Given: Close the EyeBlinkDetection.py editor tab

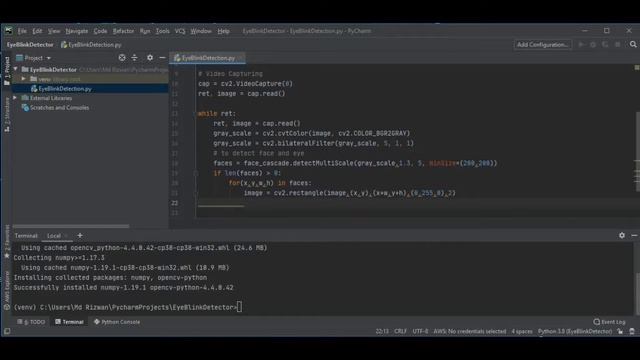Looking at the screenshot, I should pyautogui.click(x=240, y=58).
